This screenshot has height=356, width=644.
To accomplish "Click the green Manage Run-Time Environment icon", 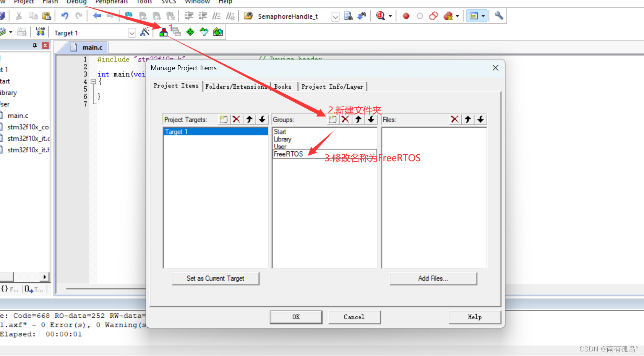I will (x=190, y=32).
